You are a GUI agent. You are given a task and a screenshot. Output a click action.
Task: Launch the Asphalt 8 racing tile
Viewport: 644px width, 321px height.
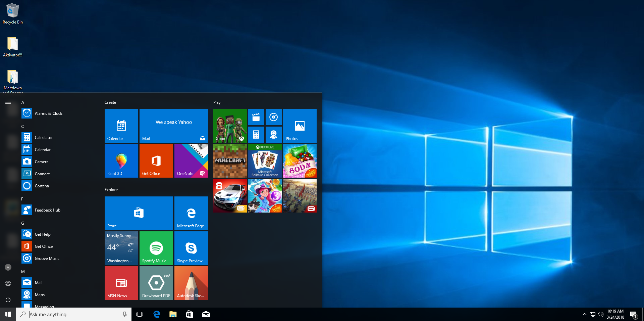(230, 196)
